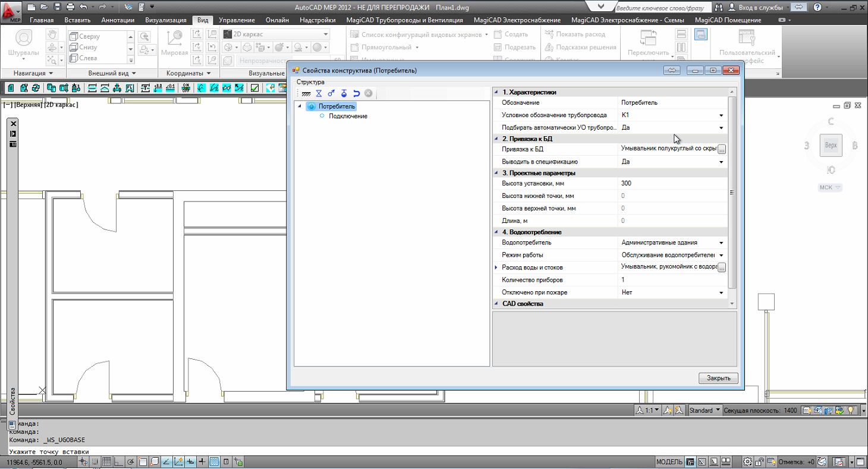Open the Управление ribbon tab
The width and height of the screenshot is (868, 469).
(237, 20)
